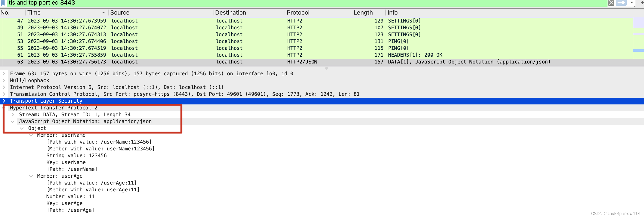Sort packets by the Time column
This screenshot has height=218, width=644.
click(67, 13)
